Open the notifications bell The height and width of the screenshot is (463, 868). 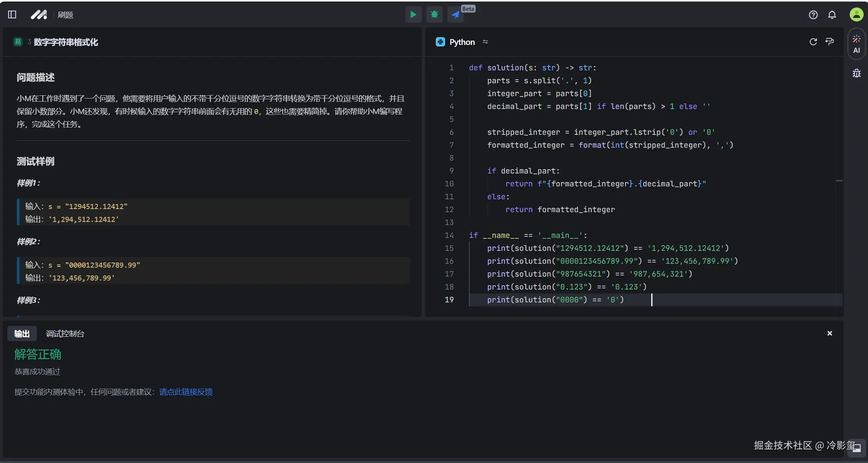[832, 15]
